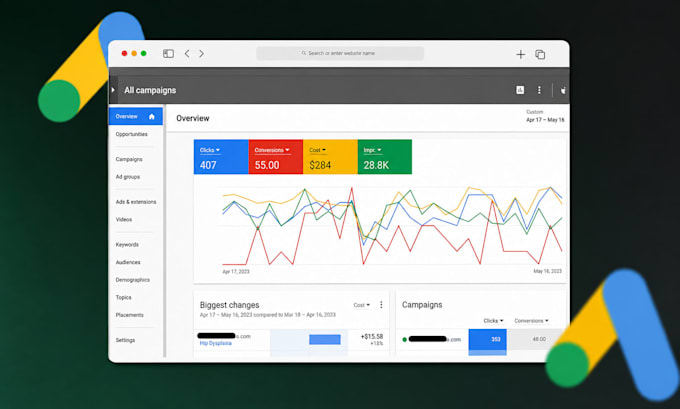Open Keywords in the side navigation
Screen dimensions: 680x409
pos(127,245)
